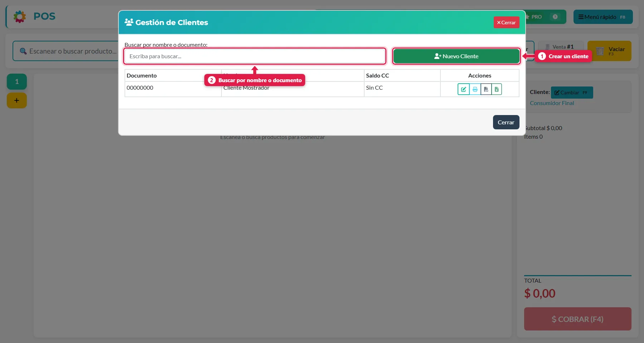This screenshot has height=343, width=644.
Task: Click Consumidor Final link
Action: (552, 103)
